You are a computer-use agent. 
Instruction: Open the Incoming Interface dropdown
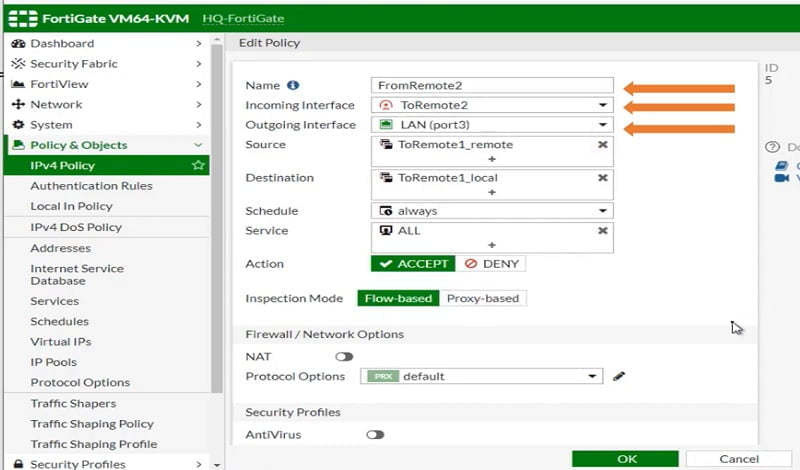pos(603,105)
